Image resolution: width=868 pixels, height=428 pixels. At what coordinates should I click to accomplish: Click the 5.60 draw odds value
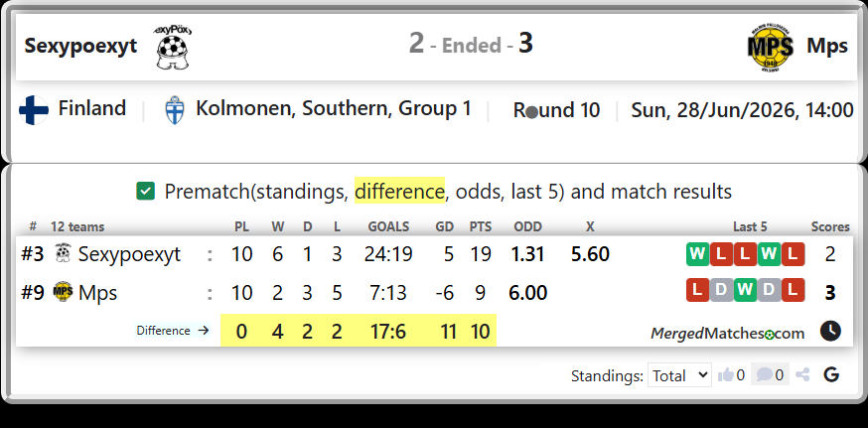590,254
